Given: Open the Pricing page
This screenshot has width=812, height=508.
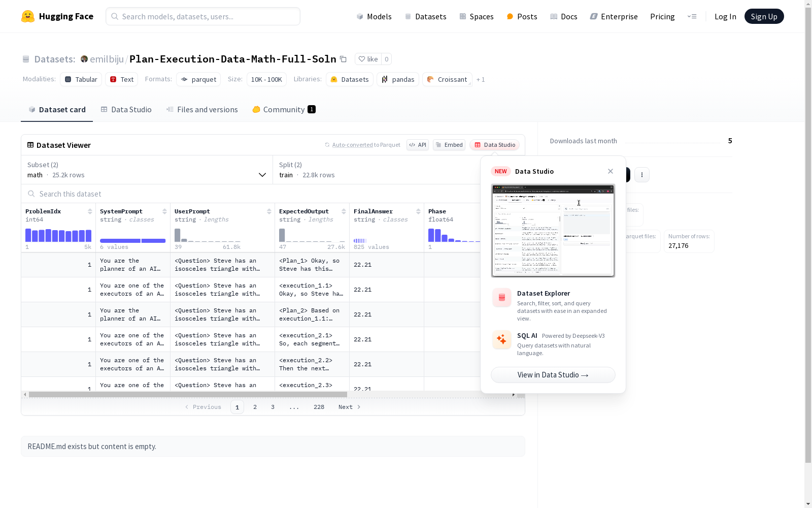Looking at the screenshot, I should [x=662, y=16].
